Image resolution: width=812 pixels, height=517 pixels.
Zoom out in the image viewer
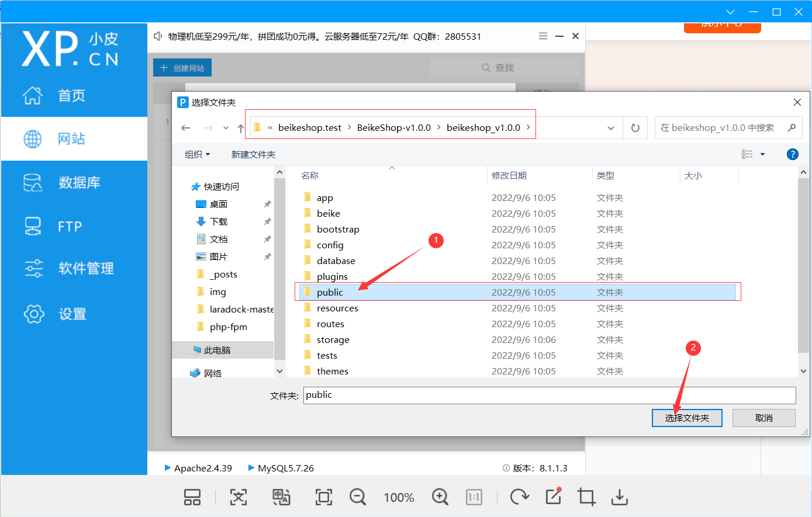(358, 497)
